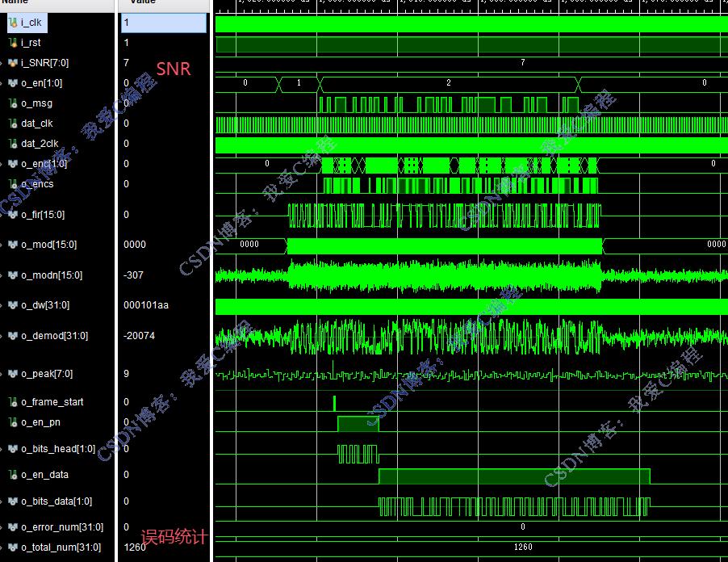728x562 pixels.
Task: Select the i_clk signal row
Action: click(x=27, y=23)
